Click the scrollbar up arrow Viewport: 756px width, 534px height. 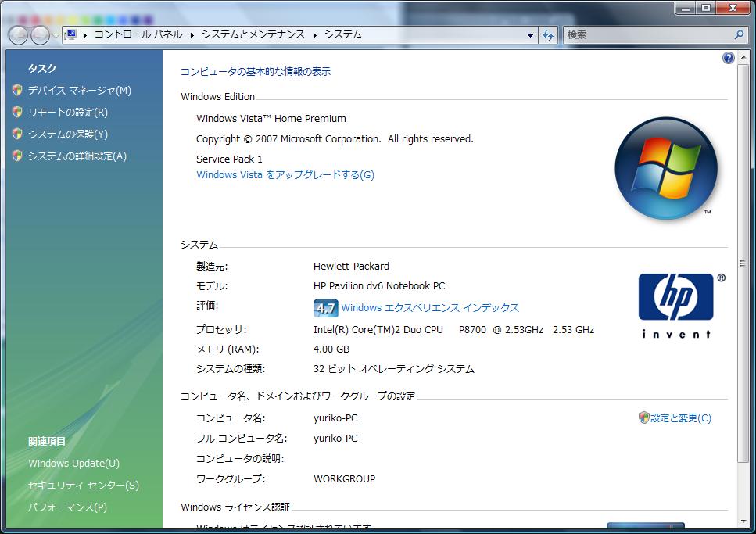743,57
